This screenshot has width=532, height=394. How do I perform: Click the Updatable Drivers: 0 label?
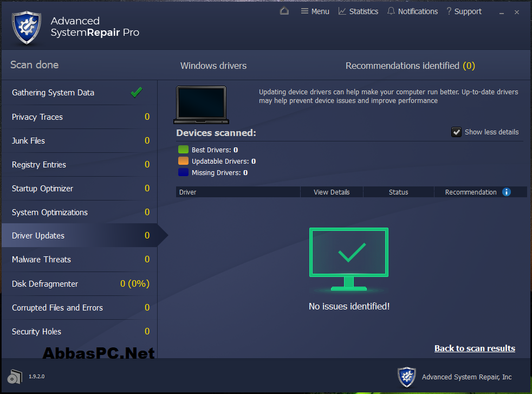click(224, 161)
